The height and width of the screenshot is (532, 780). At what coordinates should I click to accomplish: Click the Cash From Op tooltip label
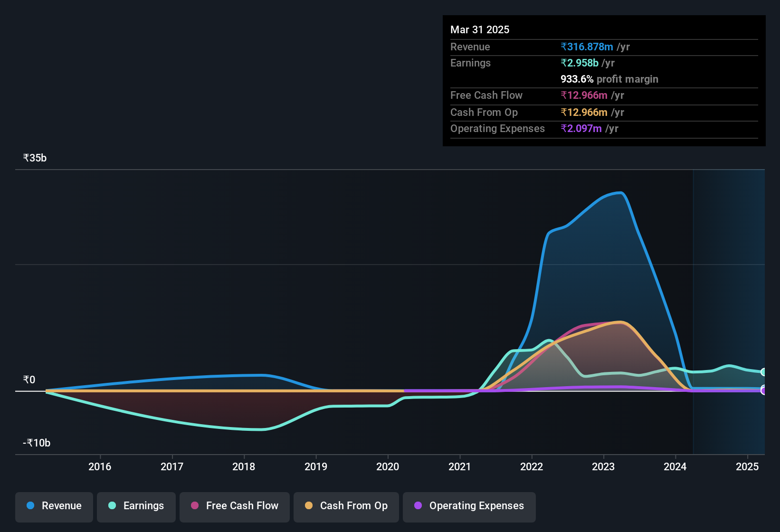[x=484, y=112]
